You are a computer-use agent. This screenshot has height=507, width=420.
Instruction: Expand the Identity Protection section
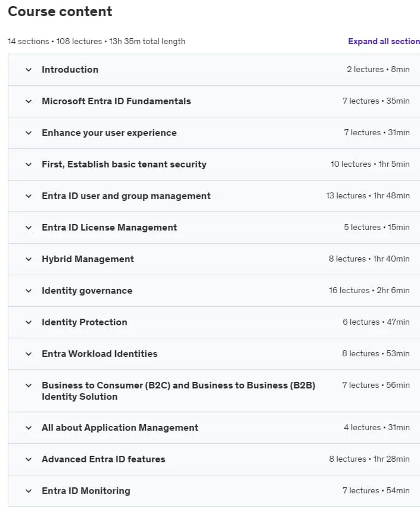[214, 322]
